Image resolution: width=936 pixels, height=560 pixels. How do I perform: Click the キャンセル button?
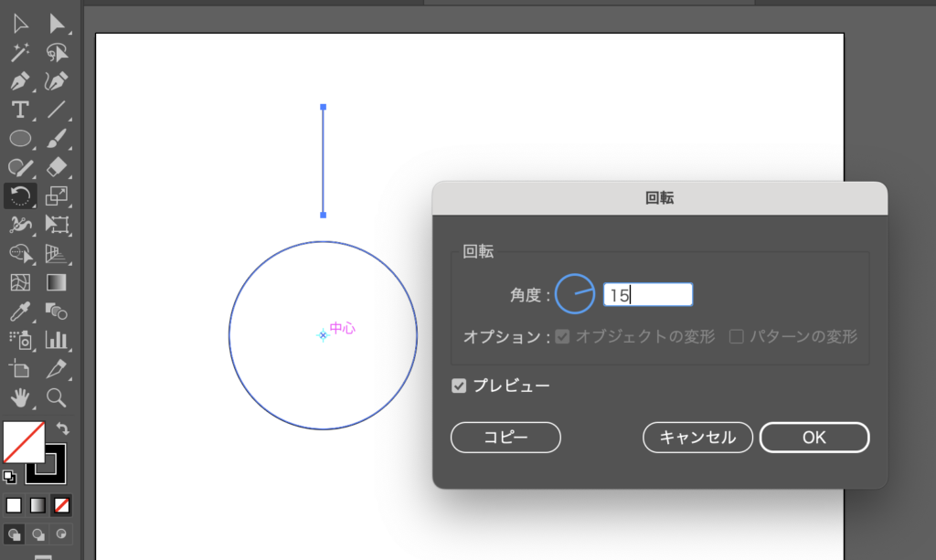697,438
